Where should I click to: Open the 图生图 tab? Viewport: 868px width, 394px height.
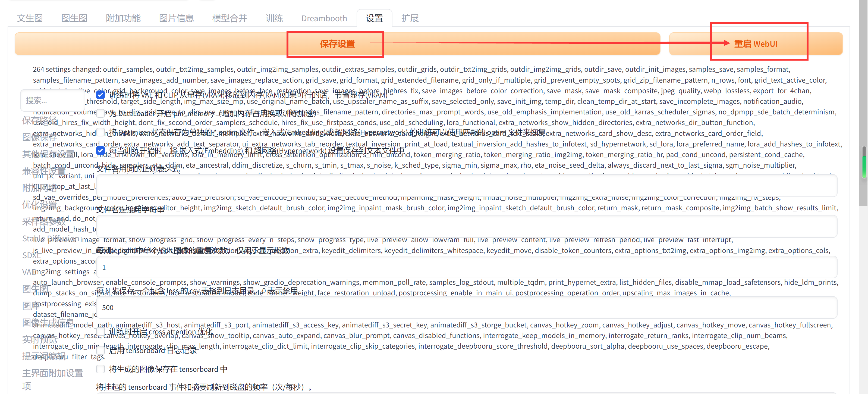pyautogui.click(x=74, y=18)
